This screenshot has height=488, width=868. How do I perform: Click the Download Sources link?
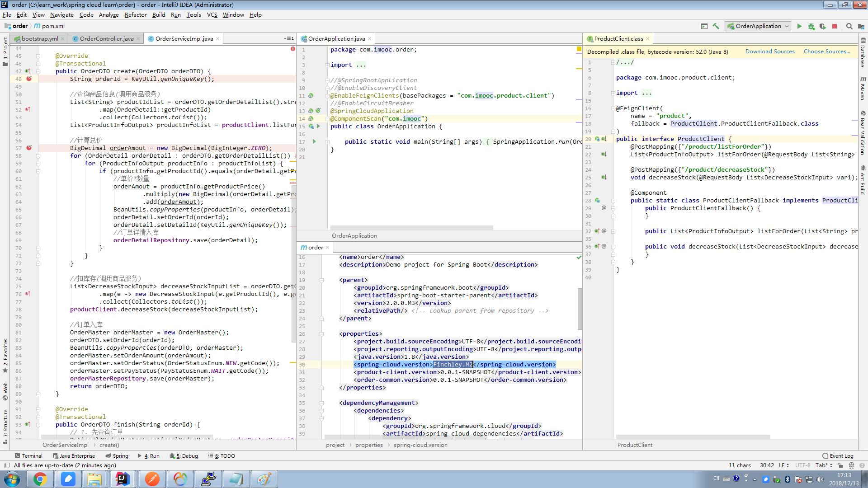tap(770, 52)
